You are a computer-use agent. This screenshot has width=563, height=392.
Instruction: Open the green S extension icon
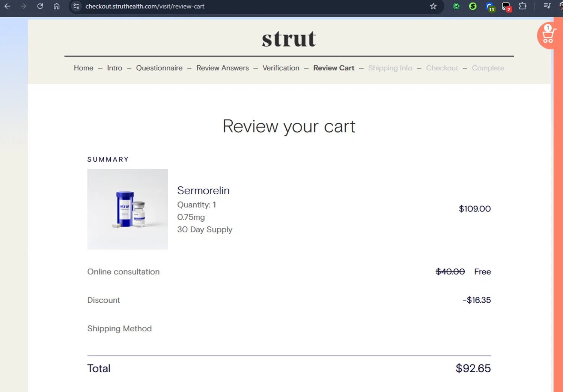473,6
